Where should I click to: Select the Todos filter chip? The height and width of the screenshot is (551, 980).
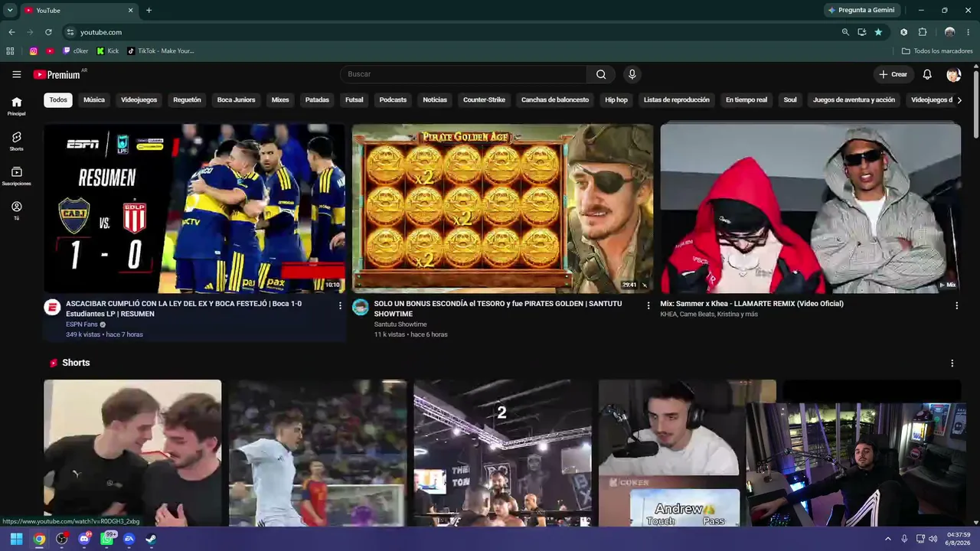58,99
